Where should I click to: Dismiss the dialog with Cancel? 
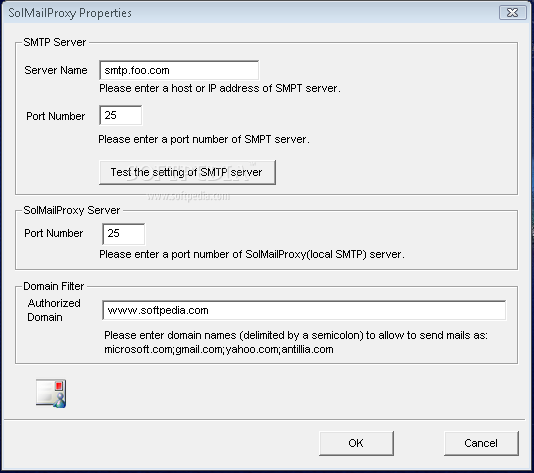[x=481, y=443]
